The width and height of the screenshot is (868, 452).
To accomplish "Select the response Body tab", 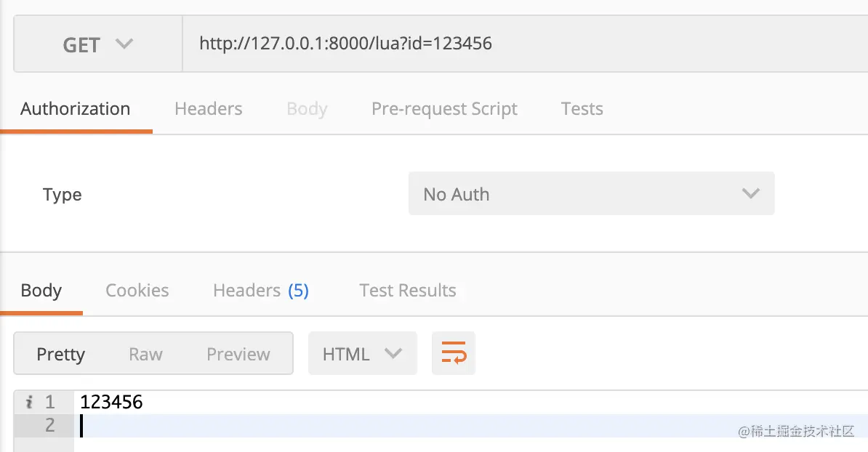I will (x=41, y=291).
